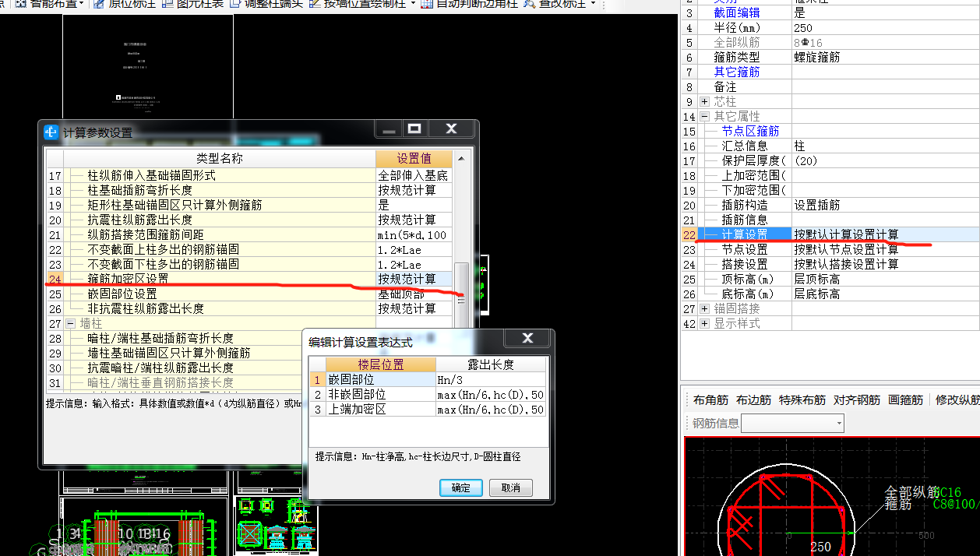Edit the 半径(mm) value 250

coord(886,27)
